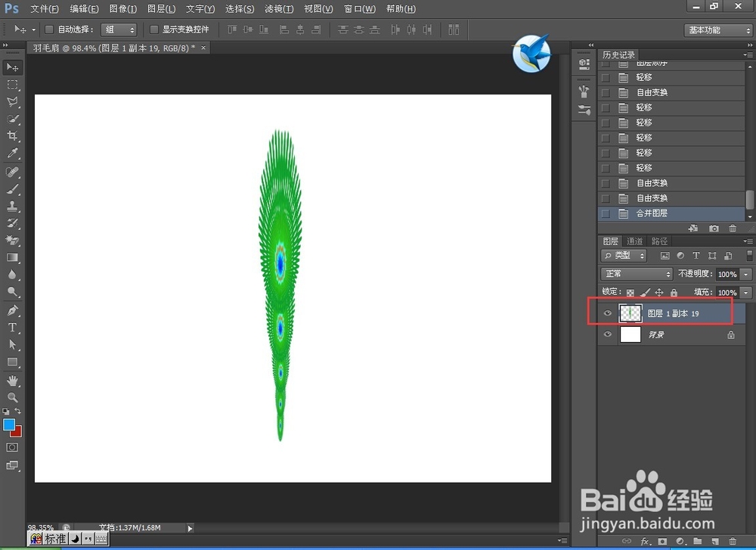Delete current history state trash icon

[733, 228]
